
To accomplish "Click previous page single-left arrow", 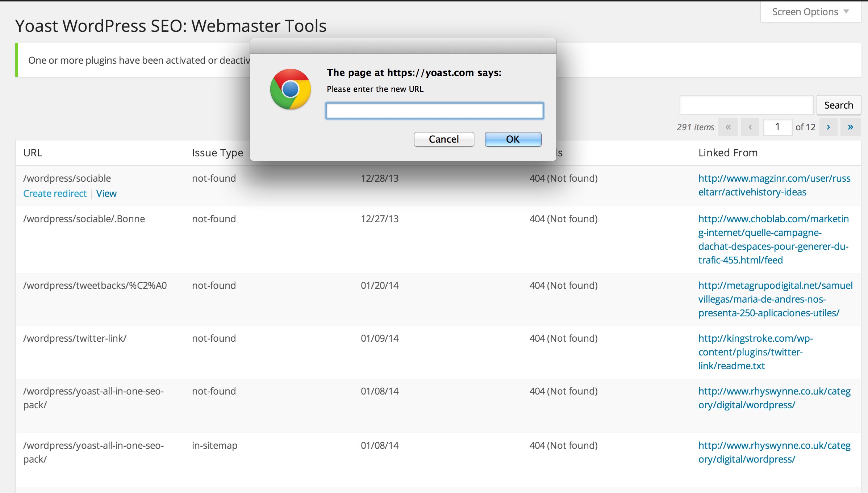I will [x=750, y=127].
